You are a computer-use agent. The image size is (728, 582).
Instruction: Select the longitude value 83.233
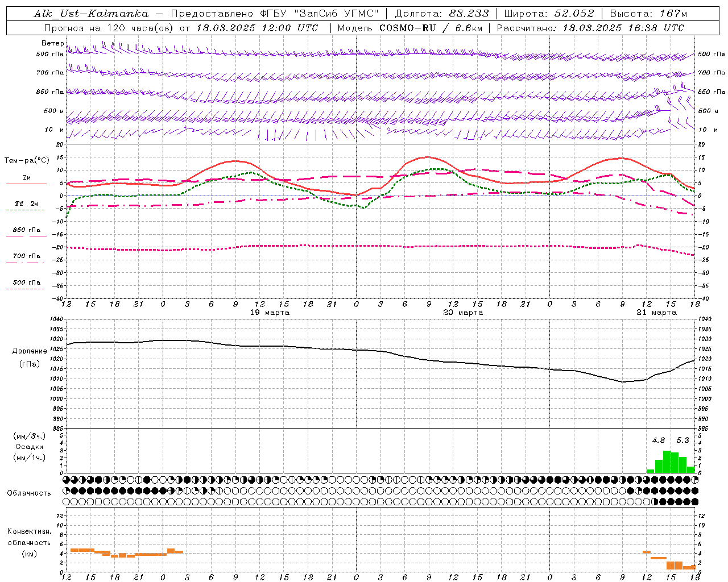[x=468, y=14]
